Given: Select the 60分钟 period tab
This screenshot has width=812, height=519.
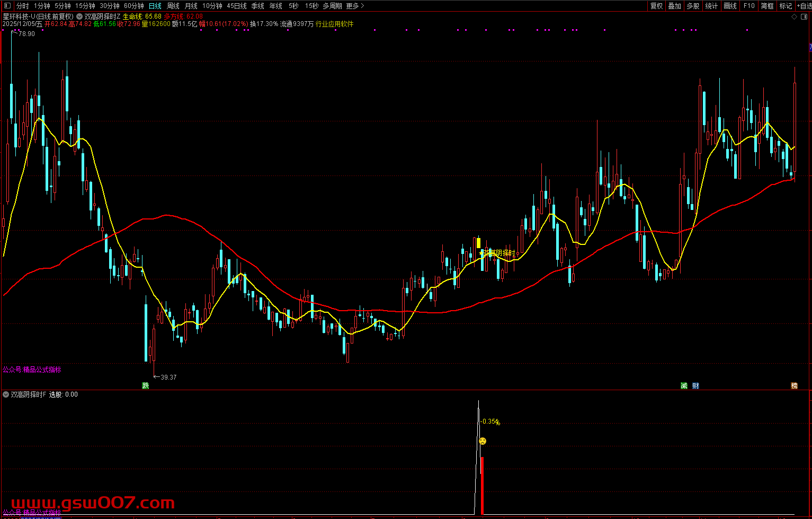Looking at the screenshot, I should click(134, 6).
